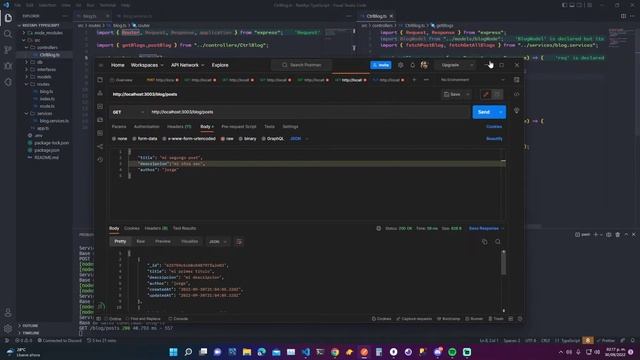The width and height of the screenshot is (640, 360).
Task: Switch to Params request tab
Action: [119, 127]
